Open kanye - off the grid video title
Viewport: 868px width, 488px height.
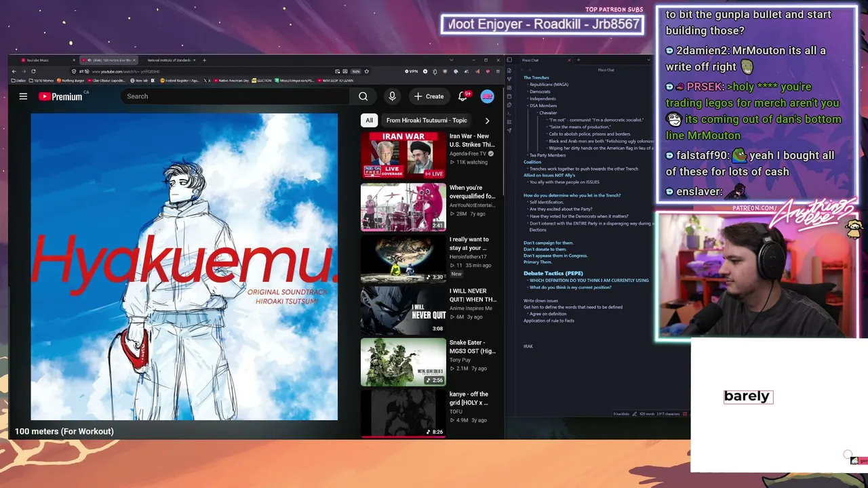click(469, 399)
